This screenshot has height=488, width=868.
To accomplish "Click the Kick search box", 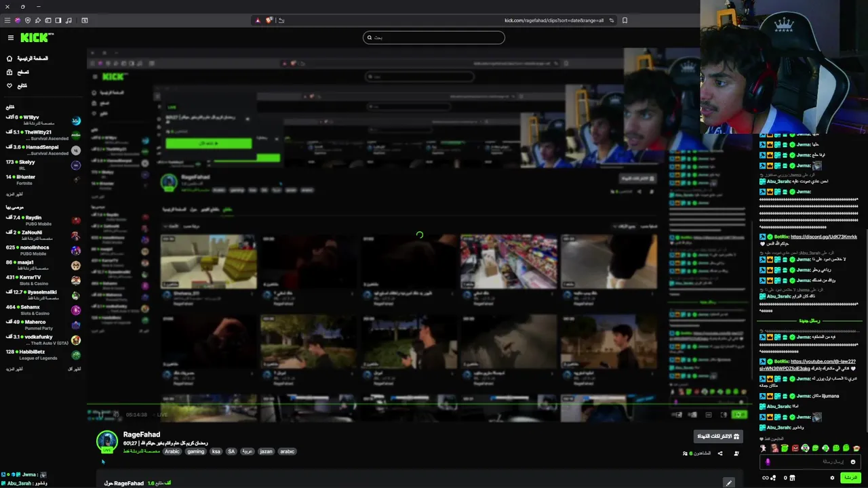I will click(x=434, y=37).
